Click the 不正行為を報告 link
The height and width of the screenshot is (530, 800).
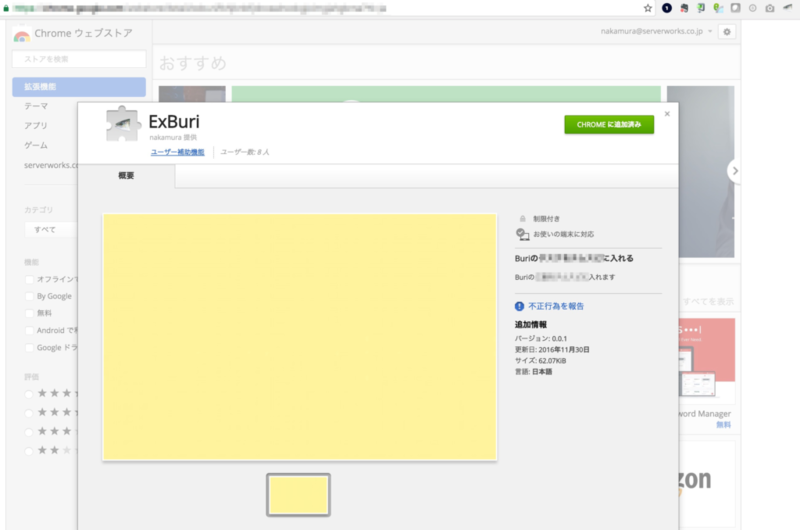(556, 306)
